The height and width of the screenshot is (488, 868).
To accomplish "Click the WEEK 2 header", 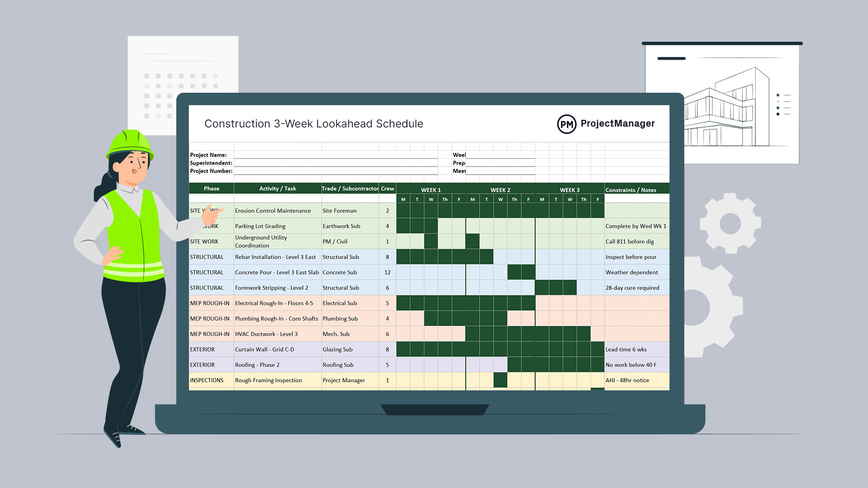I will click(x=500, y=190).
